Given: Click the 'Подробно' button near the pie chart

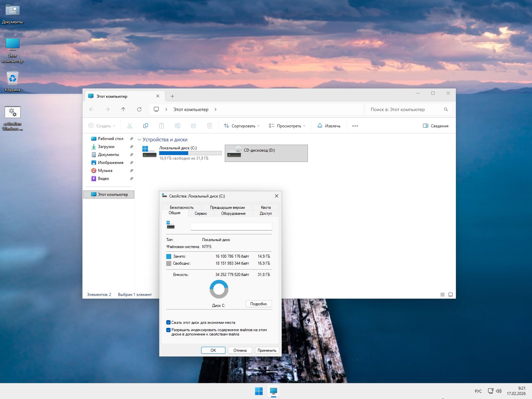Looking at the screenshot, I should coord(258,304).
